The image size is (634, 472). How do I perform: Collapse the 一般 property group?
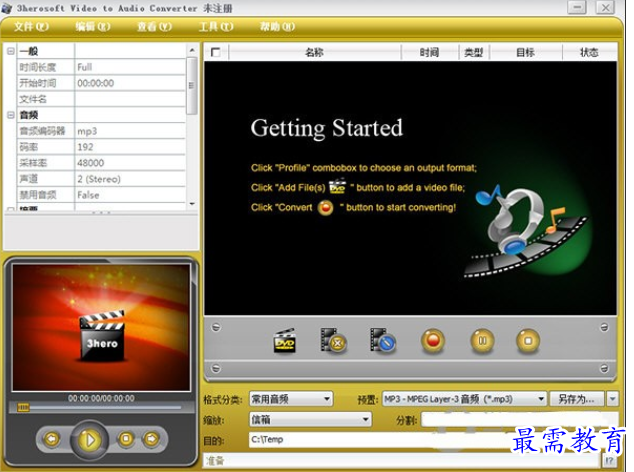tap(11, 51)
